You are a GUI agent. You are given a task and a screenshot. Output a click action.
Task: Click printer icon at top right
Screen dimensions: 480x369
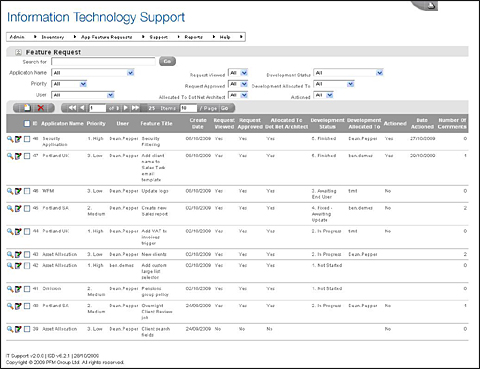click(x=430, y=5)
